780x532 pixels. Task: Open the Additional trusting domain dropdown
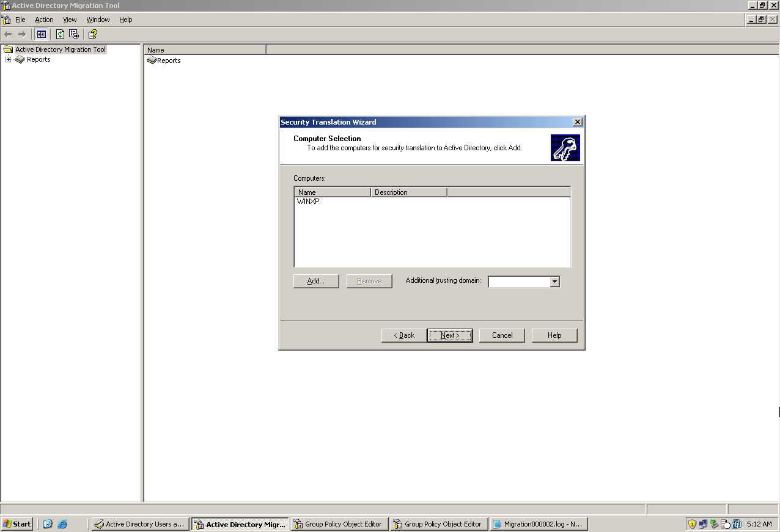554,282
